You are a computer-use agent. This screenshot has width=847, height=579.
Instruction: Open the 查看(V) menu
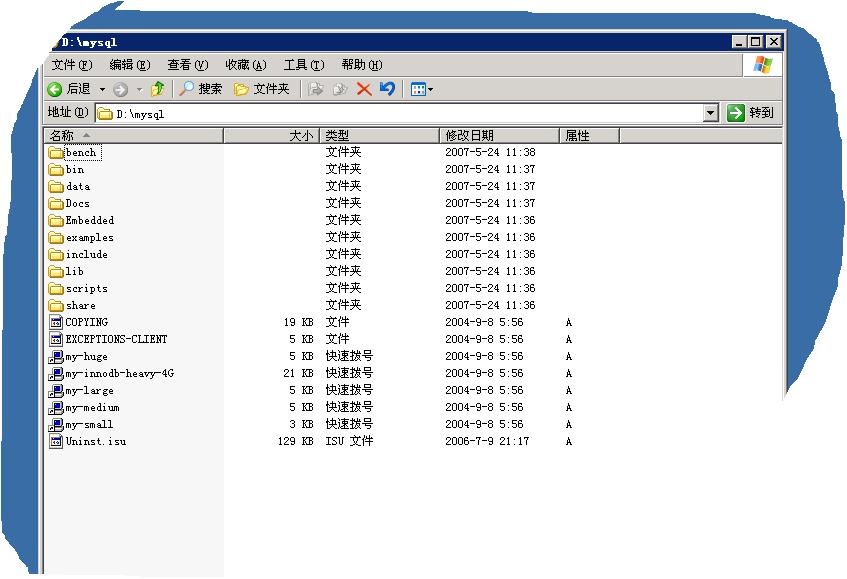(187, 65)
